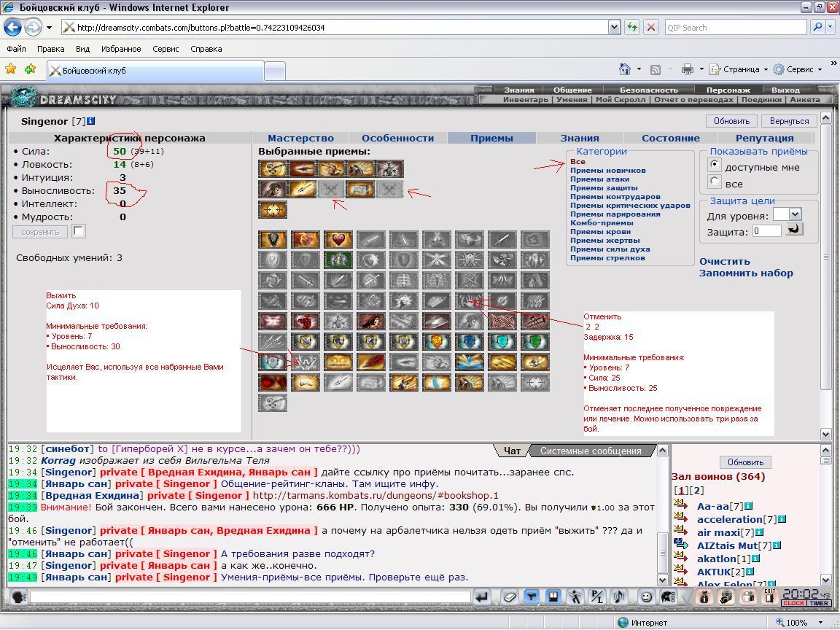
Task: Click the Запомнить набор link
Action: (746, 273)
